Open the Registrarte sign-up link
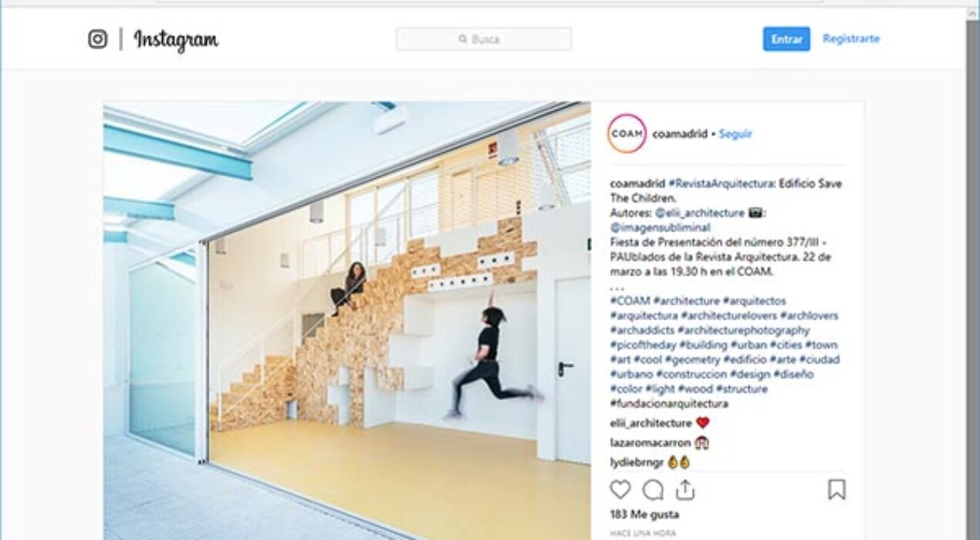 tap(851, 39)
